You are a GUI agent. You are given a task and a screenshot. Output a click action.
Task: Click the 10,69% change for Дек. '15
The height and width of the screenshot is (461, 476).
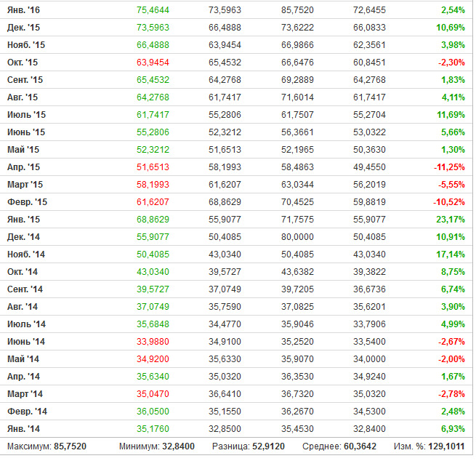[451, 28]
